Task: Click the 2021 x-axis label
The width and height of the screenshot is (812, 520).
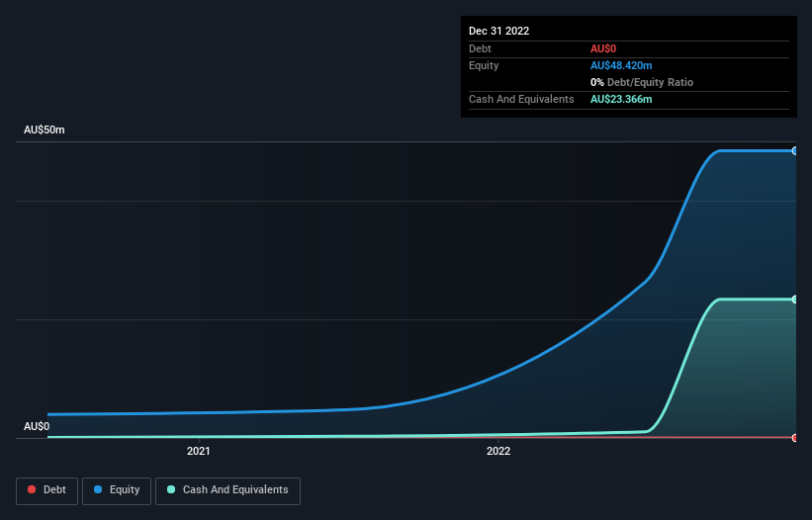Action: [x=199, y=451]
